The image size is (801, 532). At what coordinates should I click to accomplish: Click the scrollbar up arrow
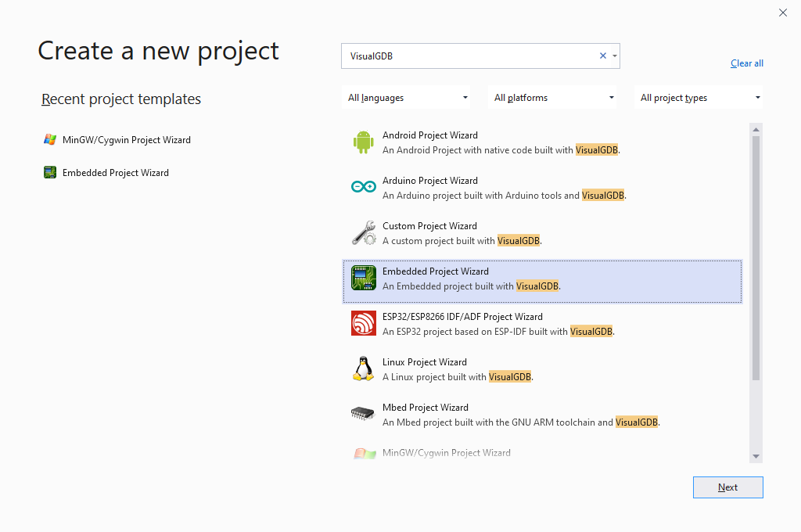point(756,129)
